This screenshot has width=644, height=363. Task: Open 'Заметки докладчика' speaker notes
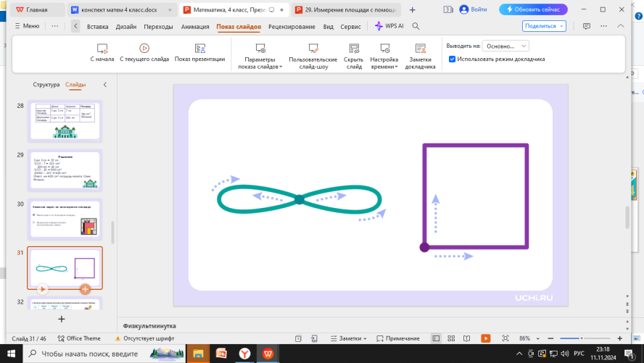coord(420,49)
